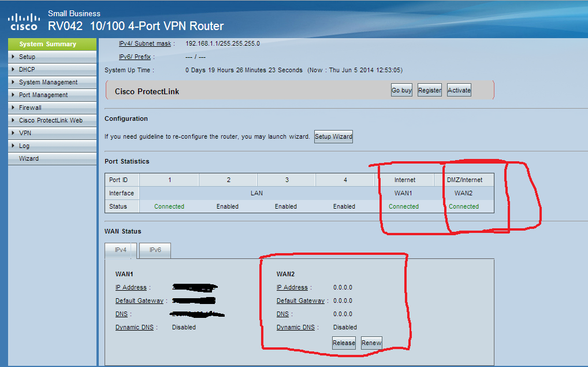Open WAN2 Default Gateway link
The image size is (588, 367).
tap(301, 301)
